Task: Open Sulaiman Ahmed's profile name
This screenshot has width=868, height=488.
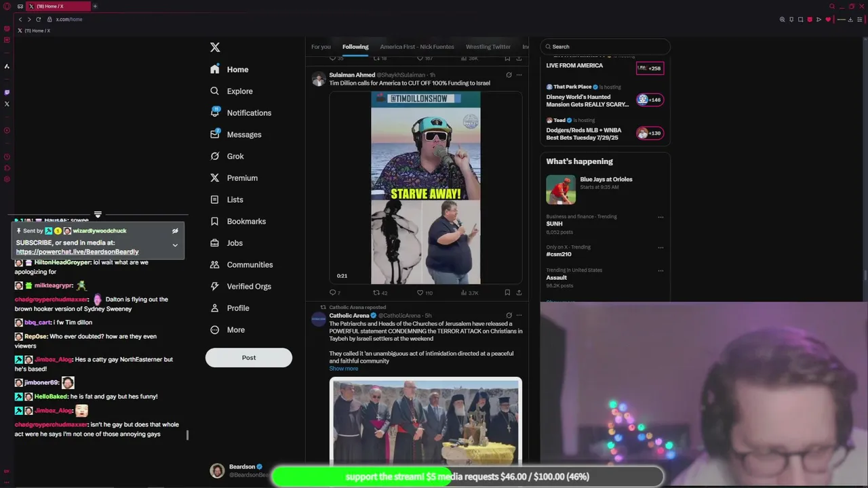Action: (352, 75)
